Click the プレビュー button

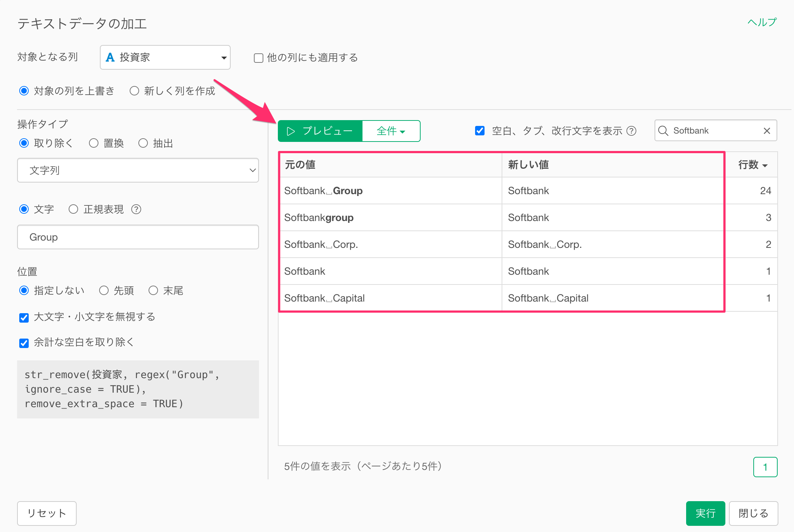coord(320,131)
